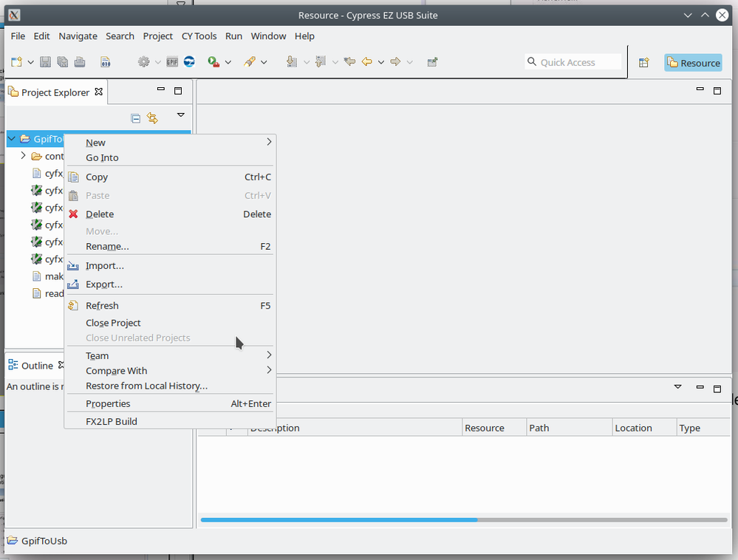Viewport: 738px width, 560px height.
Task: Click the binary 010 file toolbar icon
Action: click(106, 61)
